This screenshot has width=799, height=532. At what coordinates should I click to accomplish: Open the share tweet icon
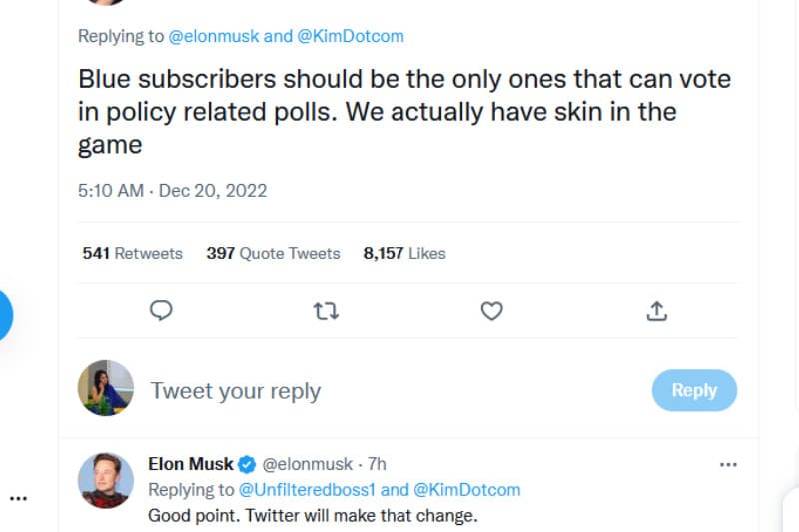pyautogui.click(x=656, y=311)
